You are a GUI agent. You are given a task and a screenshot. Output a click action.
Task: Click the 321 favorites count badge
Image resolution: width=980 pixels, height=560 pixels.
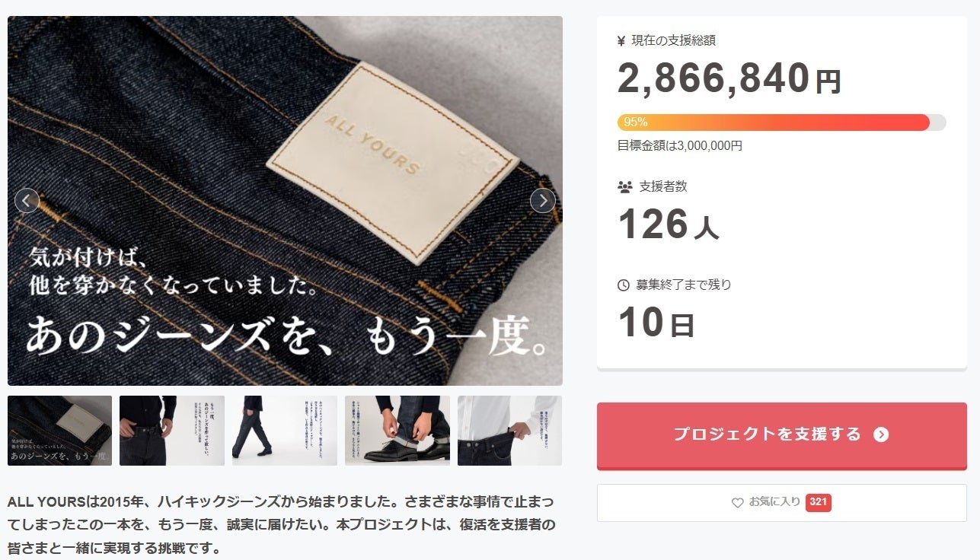pyautogui.click(x=818, y=502)
